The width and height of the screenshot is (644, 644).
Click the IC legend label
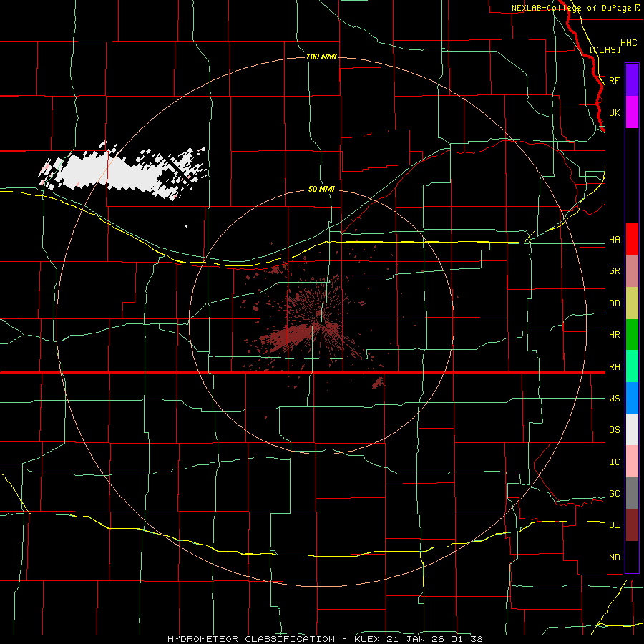(614, 462)
